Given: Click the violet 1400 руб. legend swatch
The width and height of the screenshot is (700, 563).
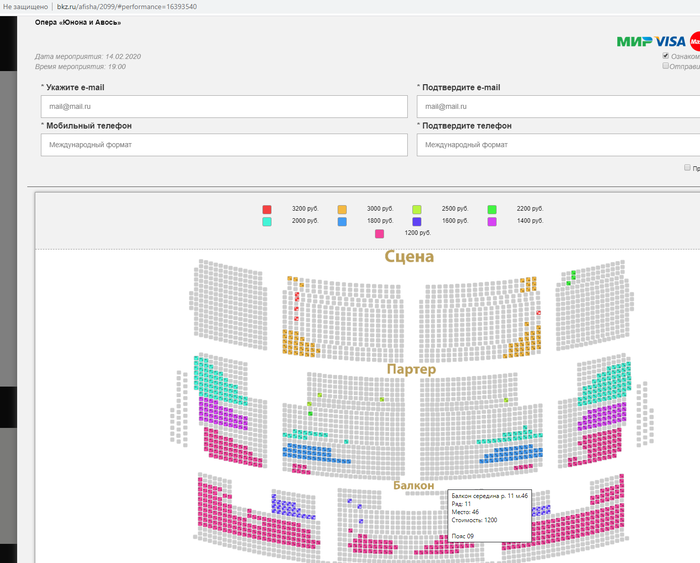Looking at the screenshot, I should pyautogui.click(x=492, y=221).
